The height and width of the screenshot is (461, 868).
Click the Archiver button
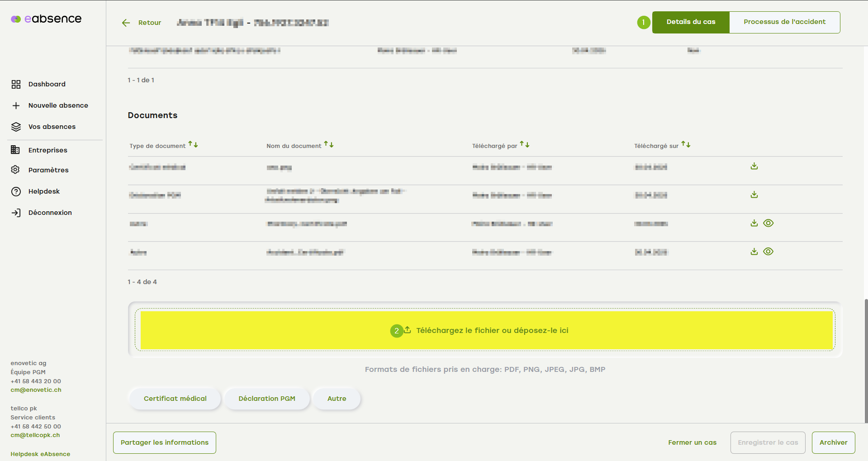[833, 442]
